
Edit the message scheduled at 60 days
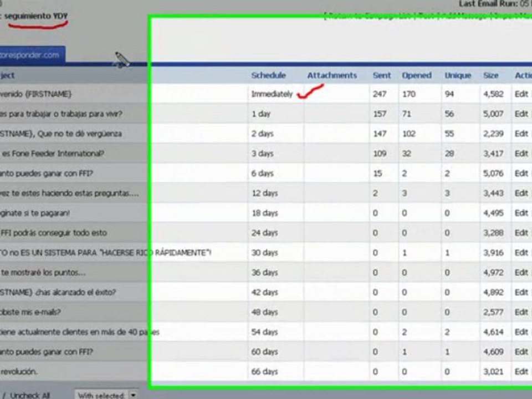click(521, 352)
